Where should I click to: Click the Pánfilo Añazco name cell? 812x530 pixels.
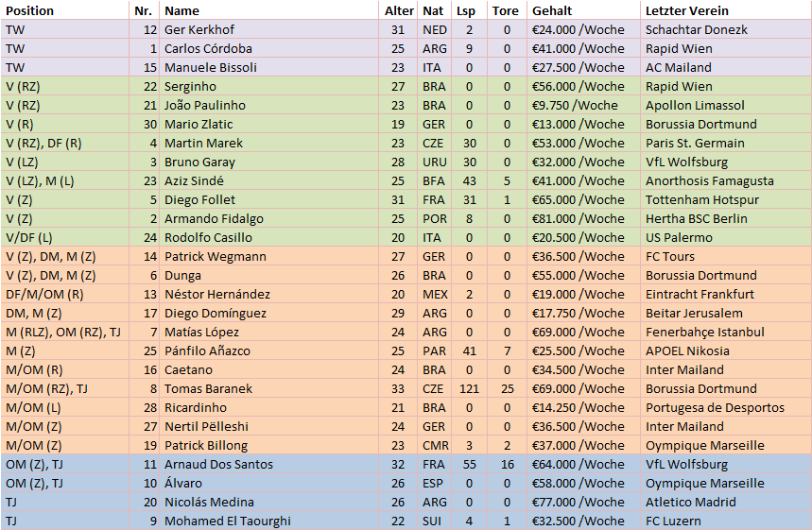pos(269,350)
